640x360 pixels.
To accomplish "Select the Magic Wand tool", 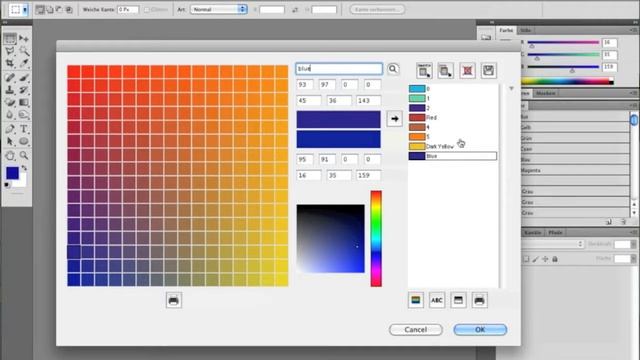I will pos(24,51).
